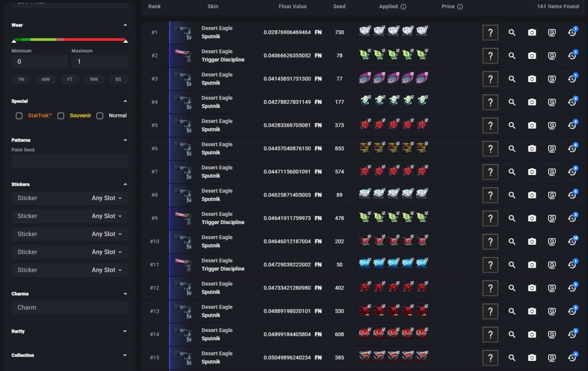Click the right handle of the wear slider
The image size is (588, 371).
click(125, 41)
